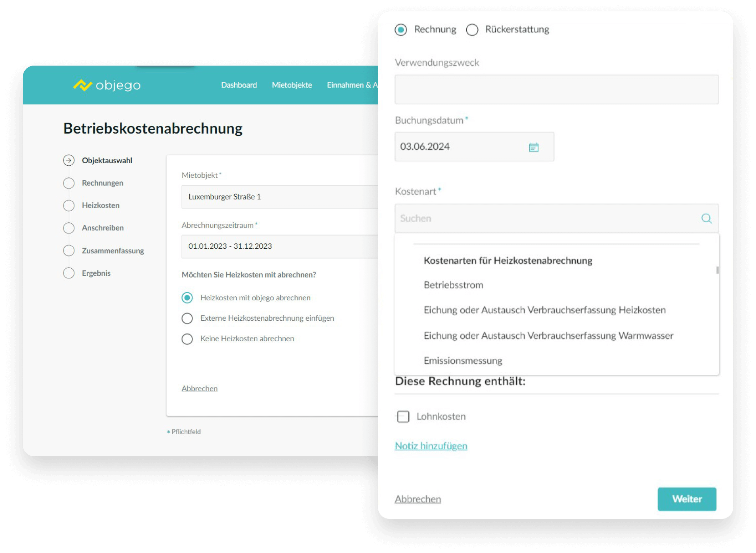Click the Objektauswahl arrow step icon
The height and width of the screenshot is (553, 756).
[x=69, y=160]
